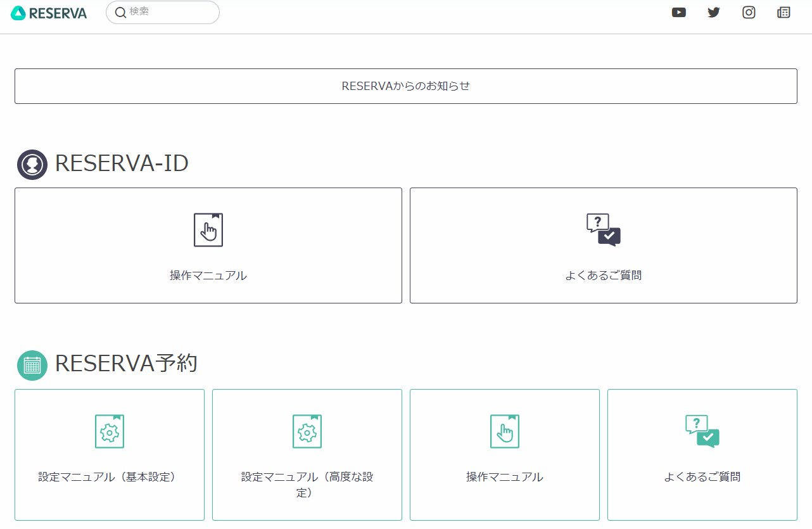
Task: Click the RESERVA-ID profile circle icon
Action: [32, 165]
